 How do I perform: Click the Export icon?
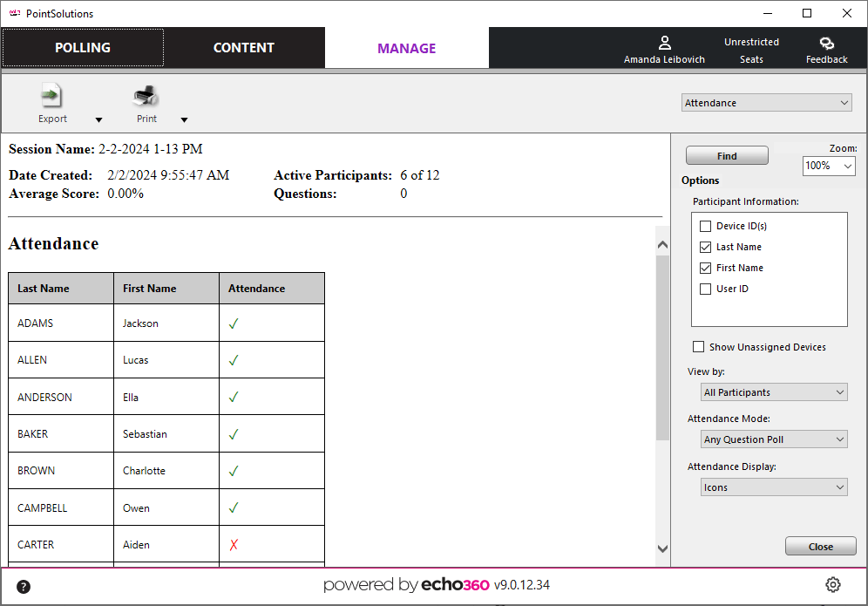pyautogui.click(x=51, y=96)
